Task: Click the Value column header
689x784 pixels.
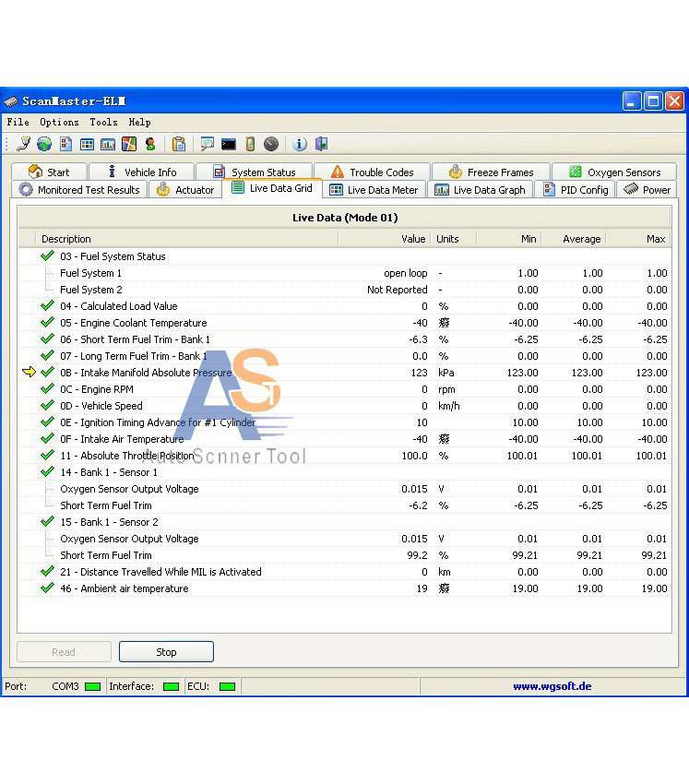Action: click(384, 239)
